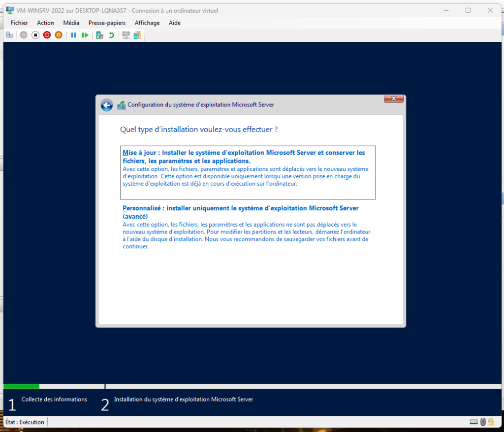
Task: Click the green Reset icon
Action: pyautogui.click(x=85, y=35)
